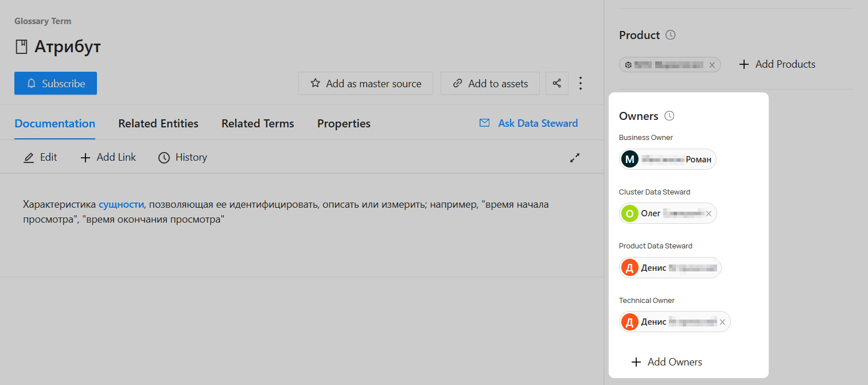Click the share icon button

coord(556,83)
